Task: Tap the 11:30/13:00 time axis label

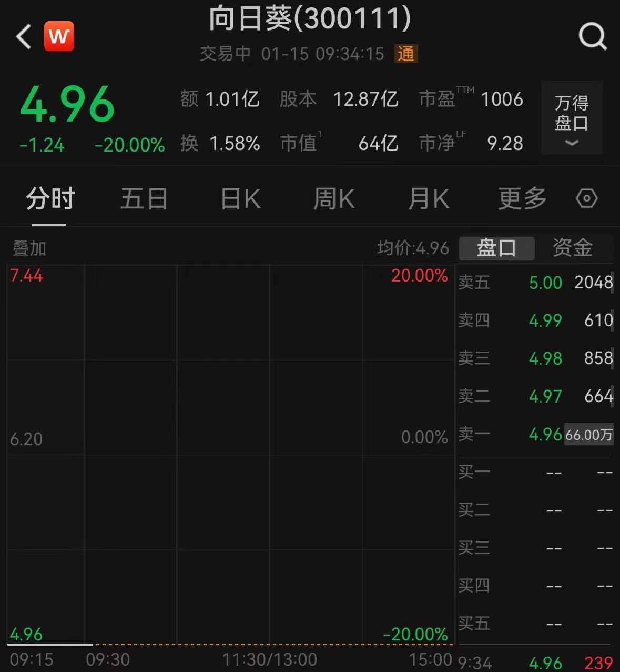Action: click(x=270, y=659)
